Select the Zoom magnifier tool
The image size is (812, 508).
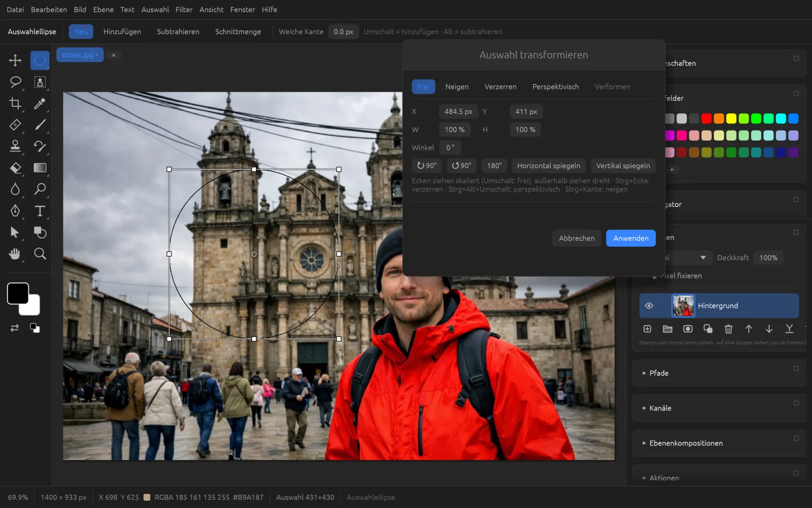[x=40, y=253]
